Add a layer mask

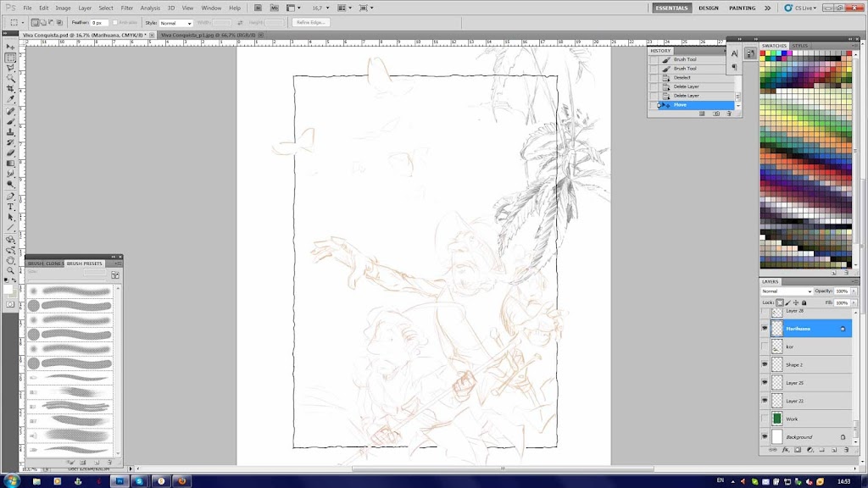coord(798,450)
